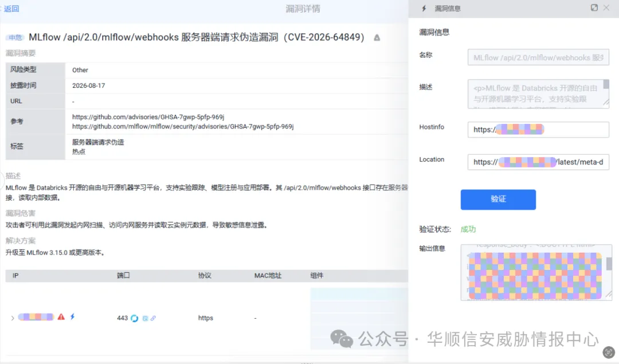Click the red alert triangle in the IP row

click(x=61, y=316)
